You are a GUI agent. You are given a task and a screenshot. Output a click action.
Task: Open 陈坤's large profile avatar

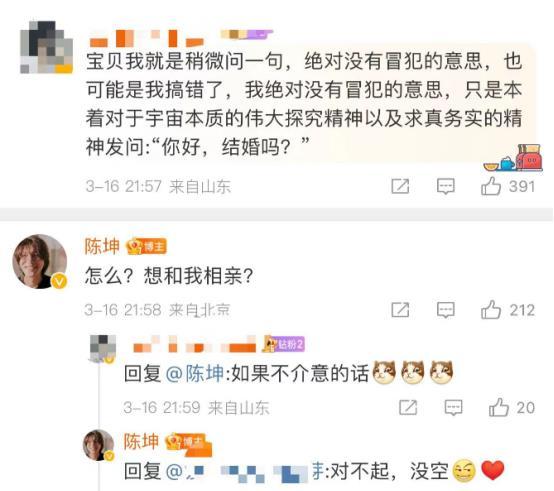[x=40, y=261]
